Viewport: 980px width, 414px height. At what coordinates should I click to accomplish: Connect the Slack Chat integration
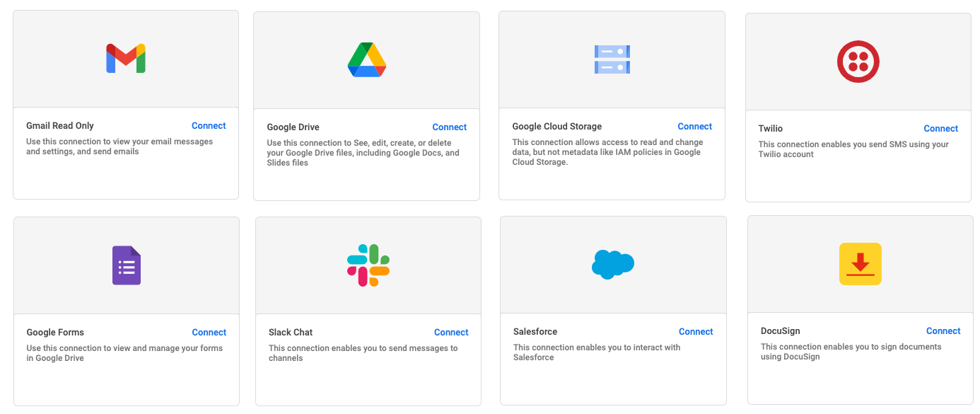click(450, 332)
